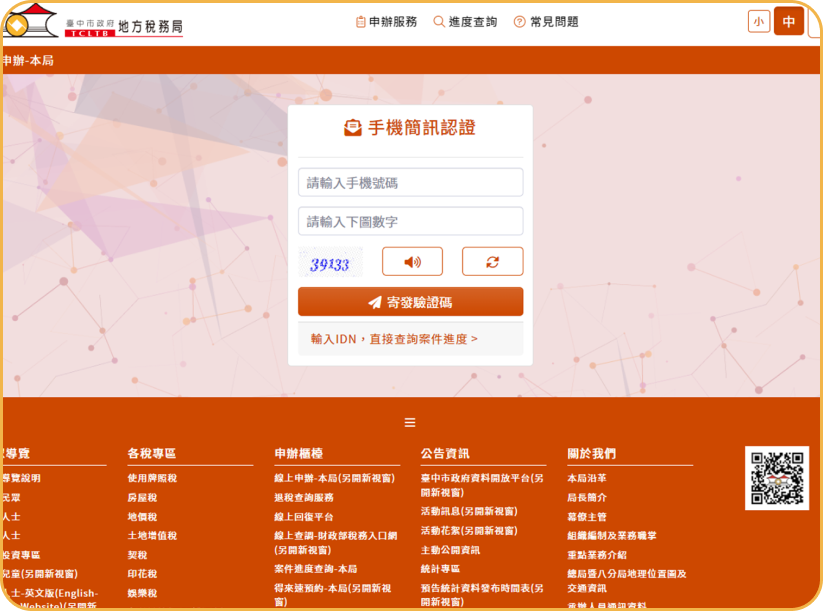Open the 房屋稅 footer link
The height and width of the screenshot is (611, 823).
click(142, 498)
